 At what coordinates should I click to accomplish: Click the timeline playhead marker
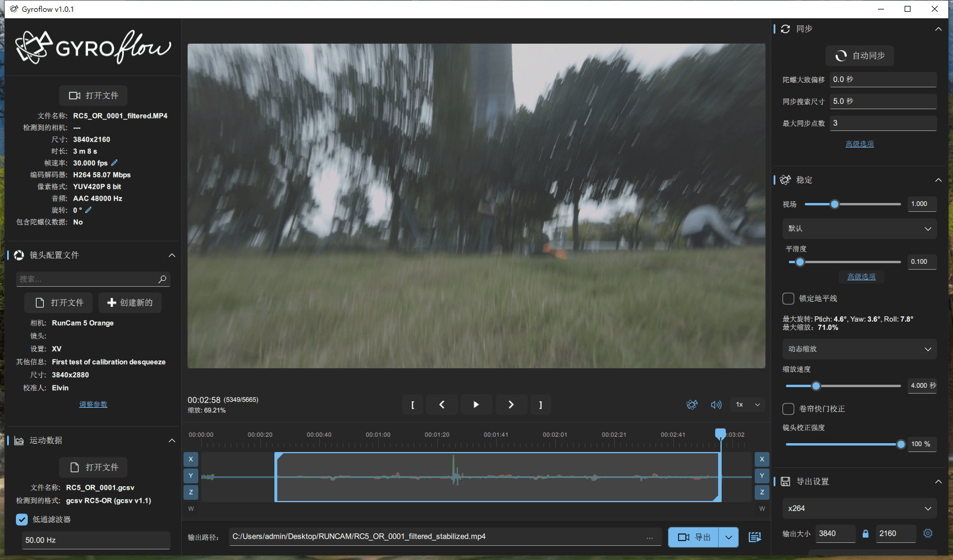pos(721,434)
